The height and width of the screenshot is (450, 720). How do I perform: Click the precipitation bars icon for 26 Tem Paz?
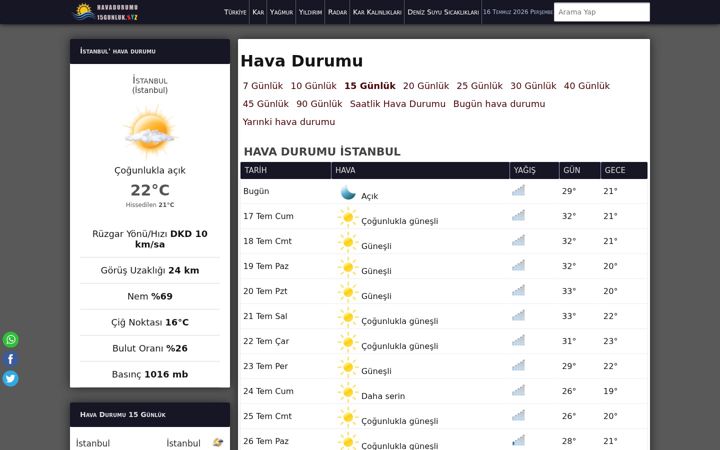pyautogui.click(x=518, y=440)
